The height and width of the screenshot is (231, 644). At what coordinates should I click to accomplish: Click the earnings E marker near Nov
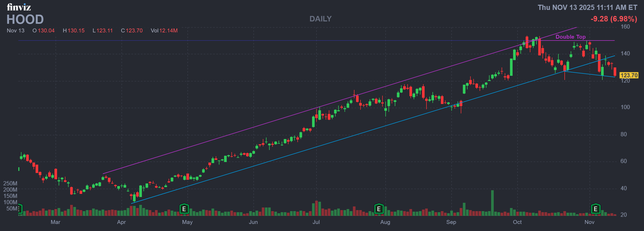point(596,209)
